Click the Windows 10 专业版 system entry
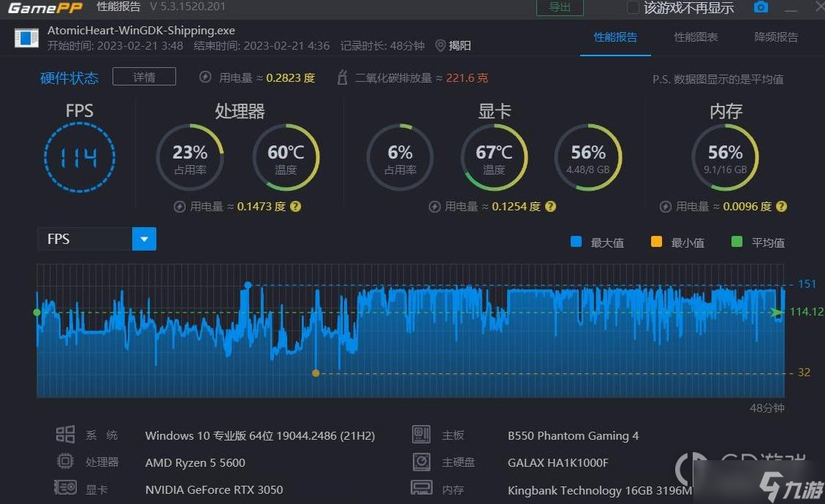Viewport: 825px width, 504px height. coord(260,435)
